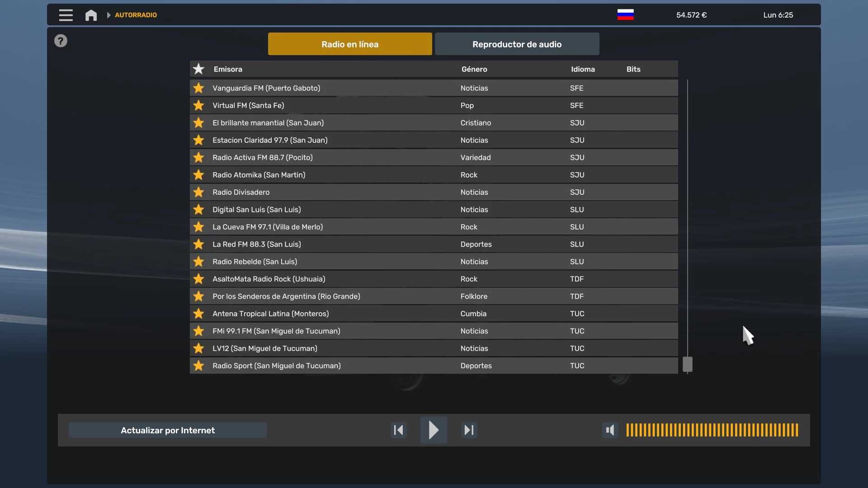Toggle favorite star for LV12 station
Viewport: 868px width, 488px height.
pyautogui.click(x=198, y=348)
